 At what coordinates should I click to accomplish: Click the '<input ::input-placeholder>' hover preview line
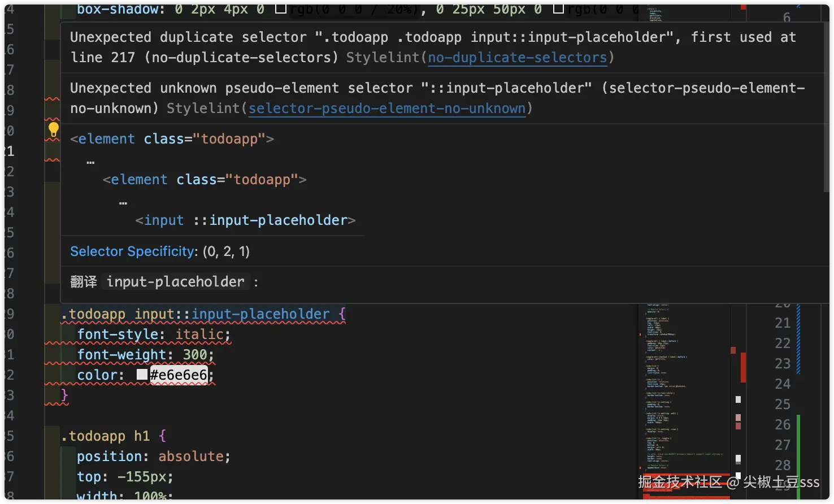[245, 220]
